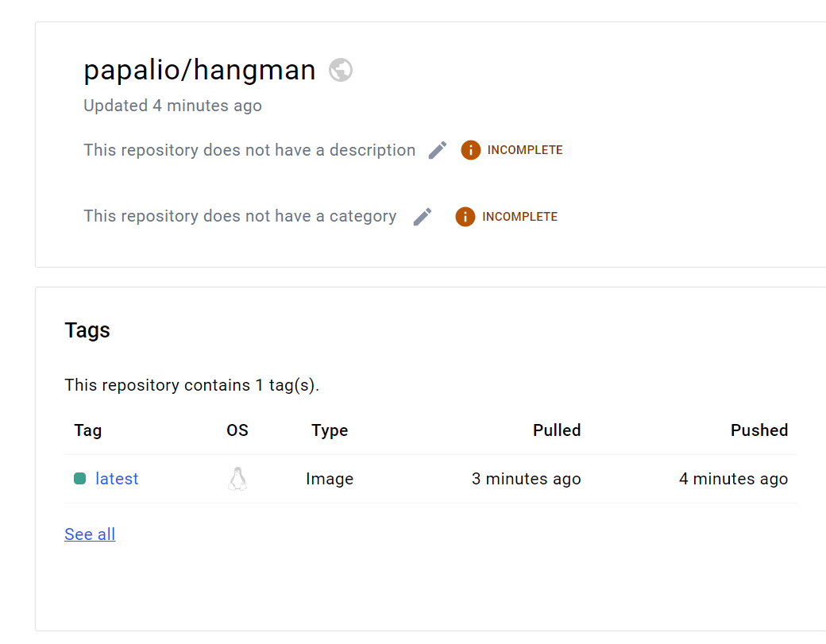Click the category INCOMPLETE label
This screenshot has height=644, width=826.
pyautogui.click(x=519, y=217)
